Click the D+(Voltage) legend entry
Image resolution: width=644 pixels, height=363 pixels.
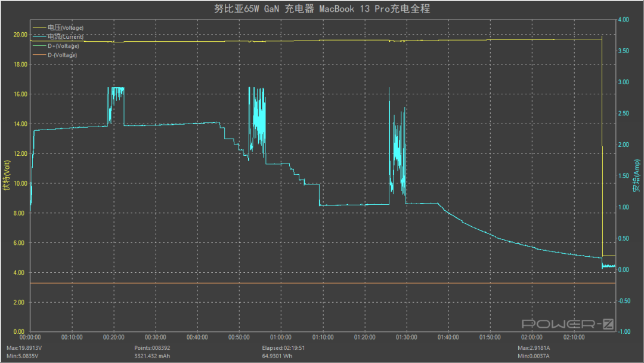click(x=63, y=46)
